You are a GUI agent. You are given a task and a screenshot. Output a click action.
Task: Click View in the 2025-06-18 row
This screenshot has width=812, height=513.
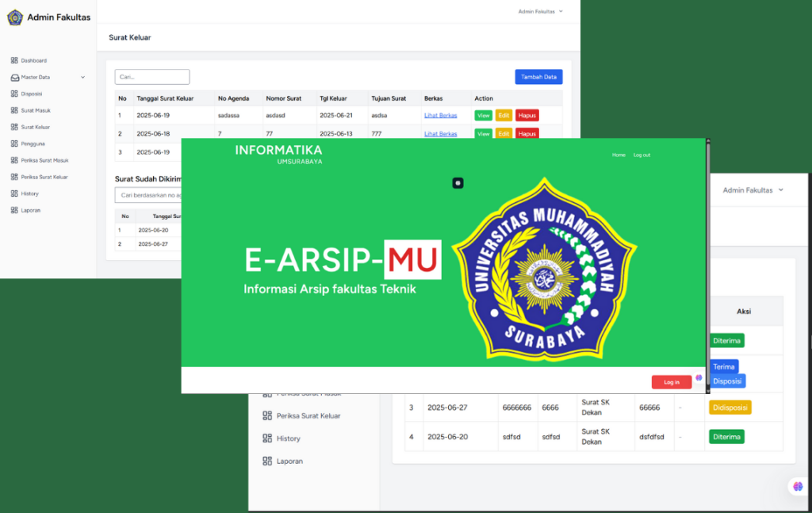click(x=483, y=133)
